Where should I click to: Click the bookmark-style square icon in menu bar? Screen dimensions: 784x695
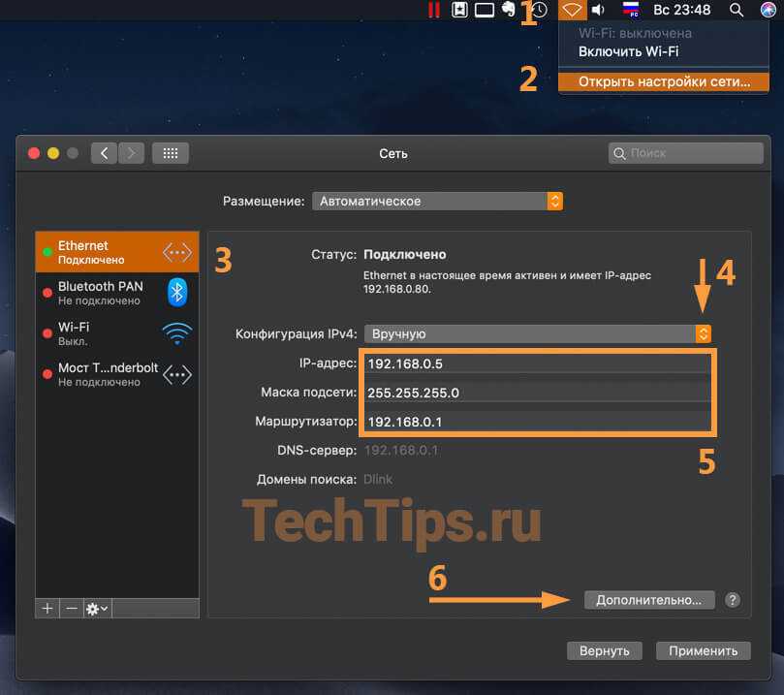point(459,10)
